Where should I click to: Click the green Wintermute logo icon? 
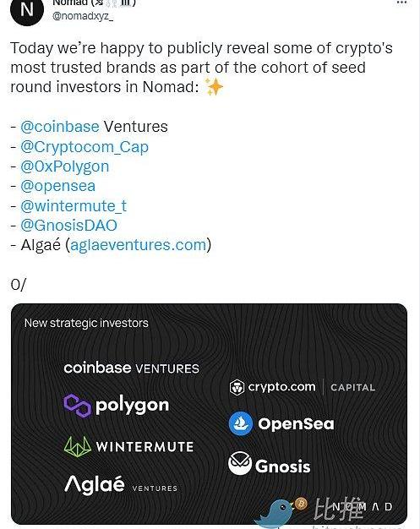78,446
